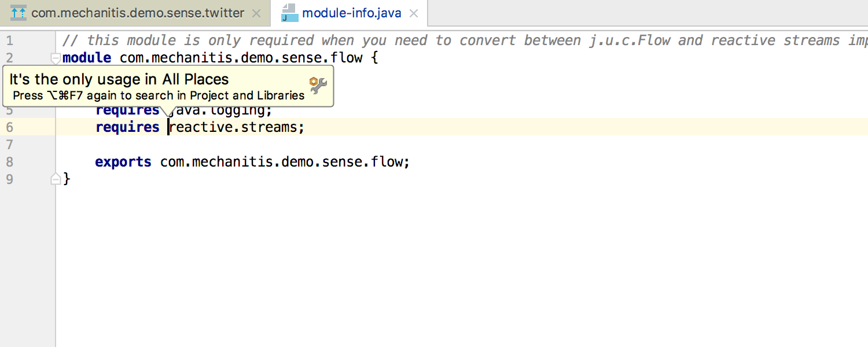Click the 'It's the only usage' tooltip

coord(168,86)
